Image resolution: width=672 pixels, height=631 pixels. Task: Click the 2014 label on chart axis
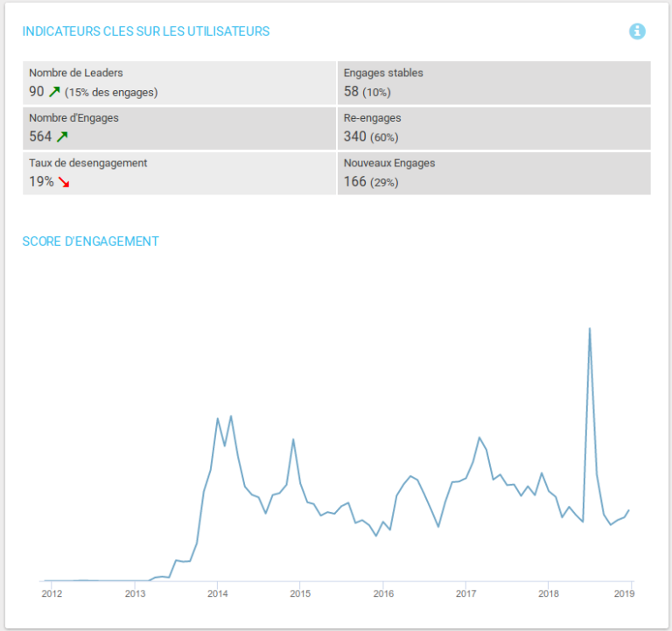[x=217, y=594]
